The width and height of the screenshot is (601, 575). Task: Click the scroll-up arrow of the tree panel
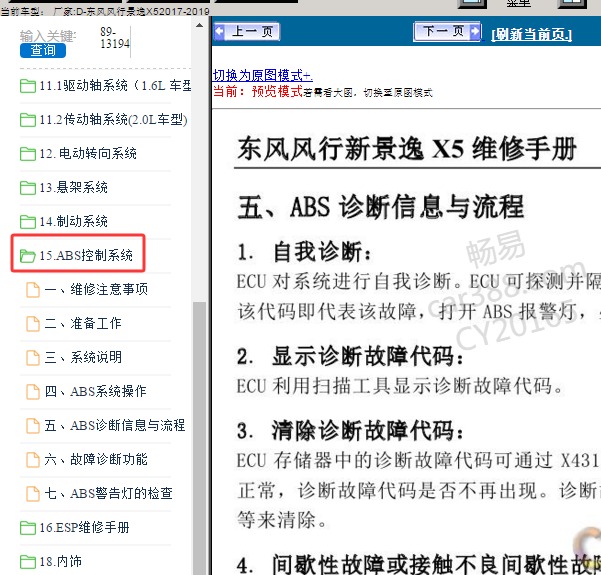point(199,25)
